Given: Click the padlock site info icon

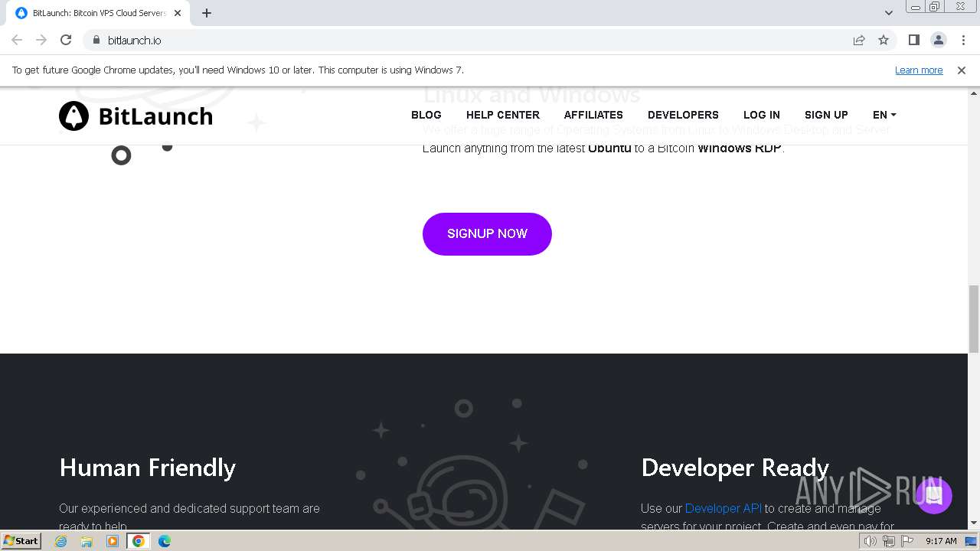Looking at the screenshot, I should pyautogui.click(x=96, y=40).
